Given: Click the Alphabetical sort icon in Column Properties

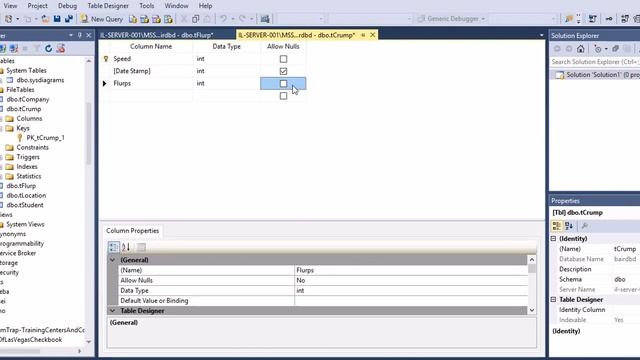Looking at the screenshot, I should [126, 247].
